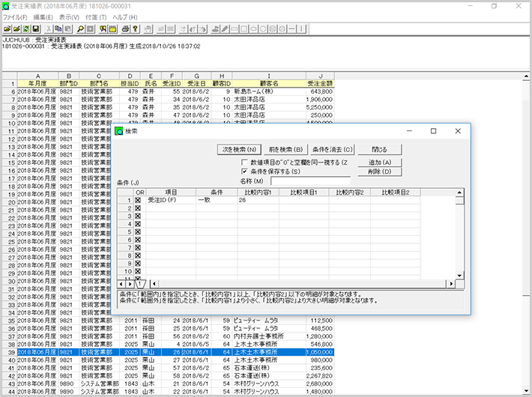Enable the 数値項目の"0"と空欄を同一視する checkbox
The image size is (532, 397).
[x=244, y=163]
